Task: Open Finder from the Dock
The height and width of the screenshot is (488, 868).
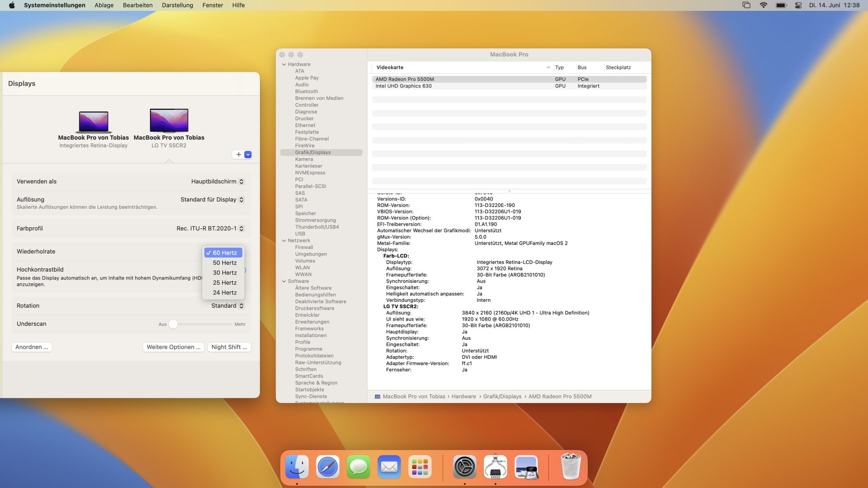Action: coord(297,467)
